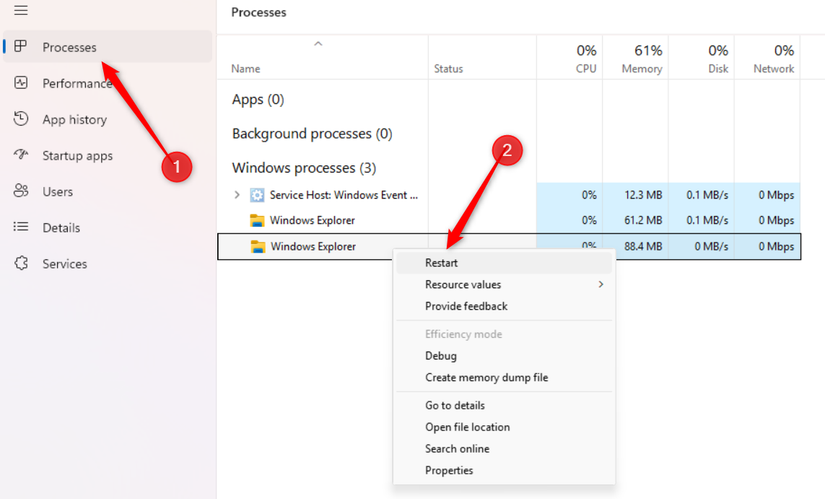Click the Services puzzle icon

[x=21, y=263]
